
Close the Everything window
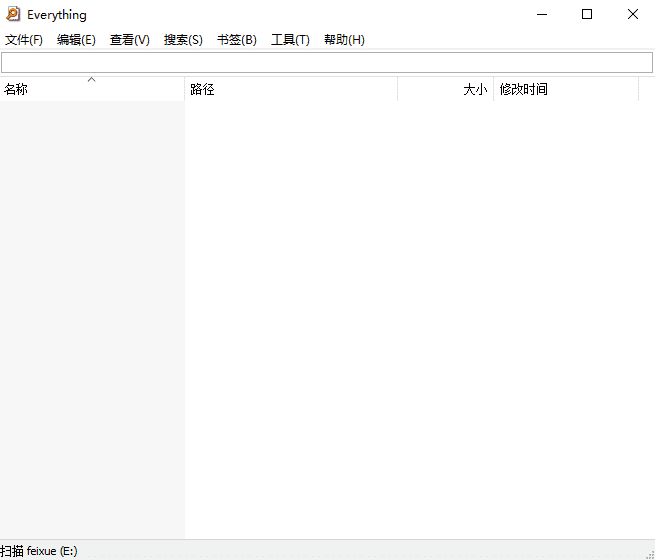(632, 14)
